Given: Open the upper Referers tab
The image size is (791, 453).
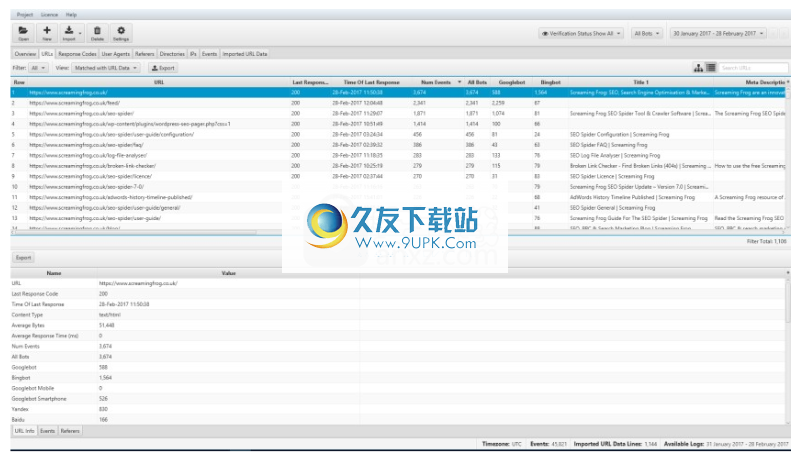Looking at the screenshot, I should coord(144,54).
